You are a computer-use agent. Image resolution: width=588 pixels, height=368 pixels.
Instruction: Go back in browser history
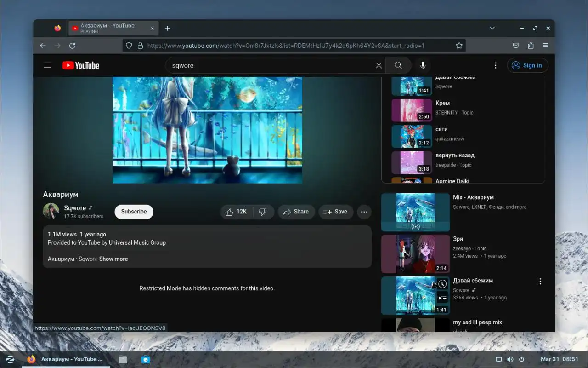pyautogui.click(x=43, y=46)
